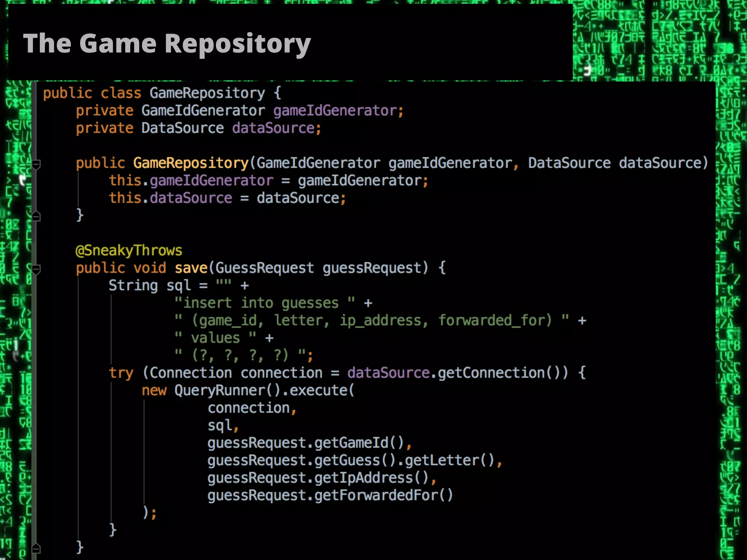Click the field declaration "private GameIdGenerator gameIdGenerator;"
Screen dimensions: 747x560
click(x=240, y=111)
